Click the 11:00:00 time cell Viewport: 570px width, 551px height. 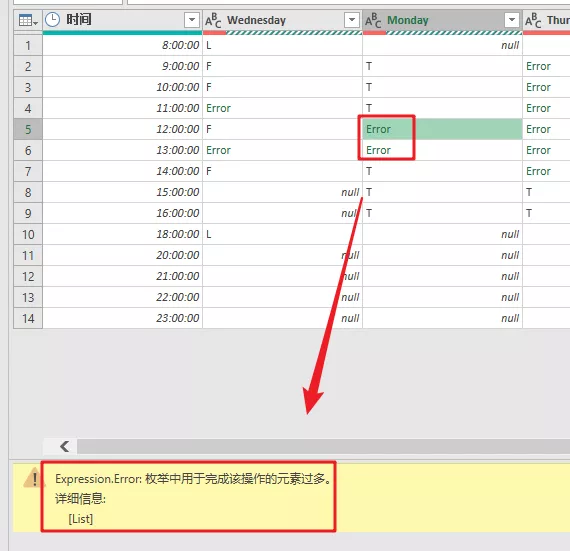pos(123,108)
